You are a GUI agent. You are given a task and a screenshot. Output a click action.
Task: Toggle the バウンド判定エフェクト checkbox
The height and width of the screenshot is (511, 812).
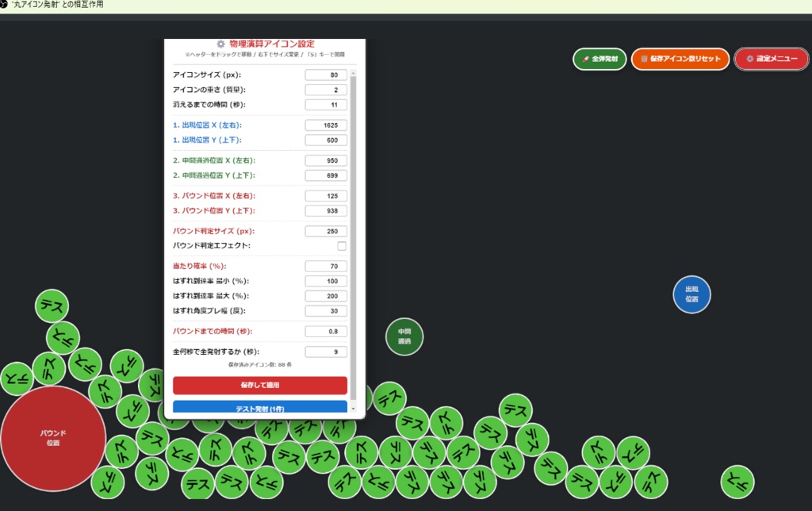click(x=341, y=246)
